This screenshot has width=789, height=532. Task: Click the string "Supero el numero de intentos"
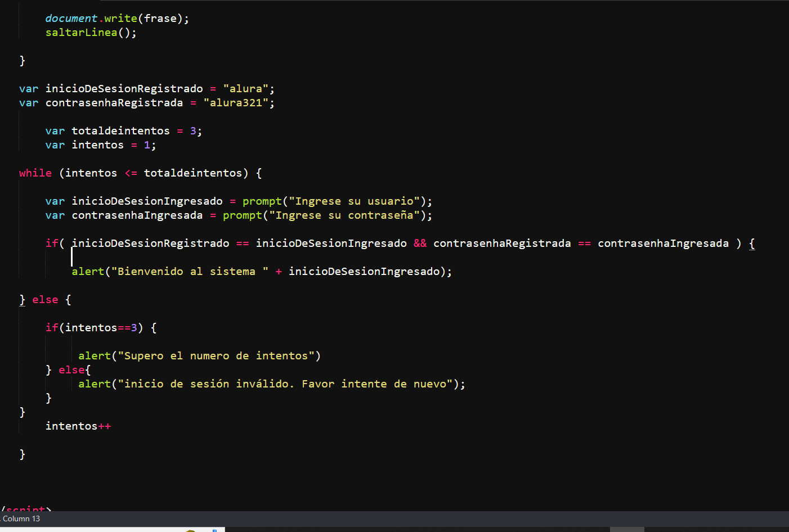pos(216,356)
